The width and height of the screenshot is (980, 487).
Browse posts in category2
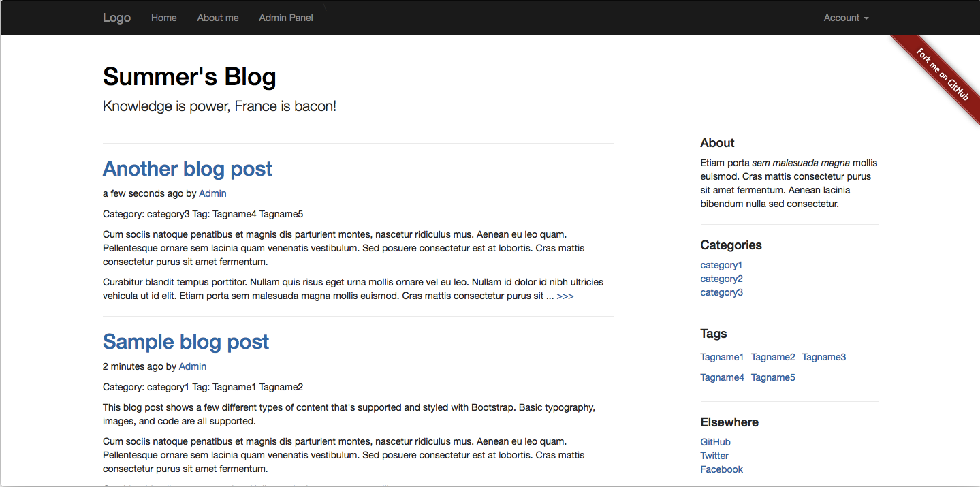pos(721,279)
